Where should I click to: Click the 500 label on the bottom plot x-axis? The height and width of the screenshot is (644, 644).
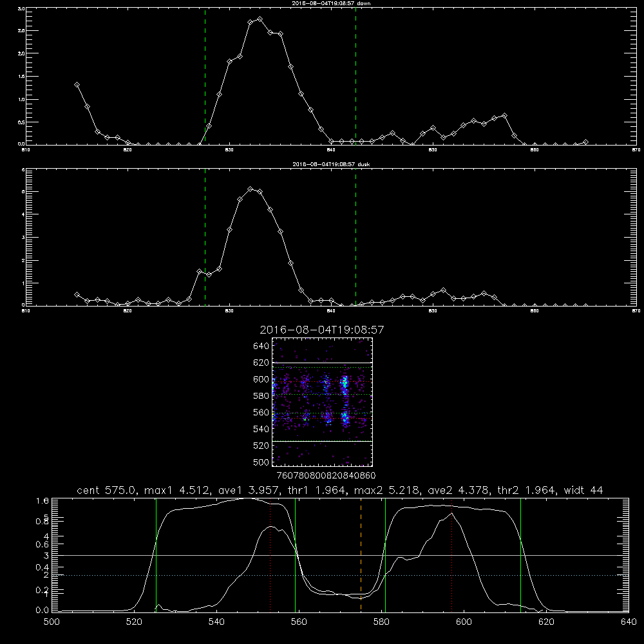(52, 622)
